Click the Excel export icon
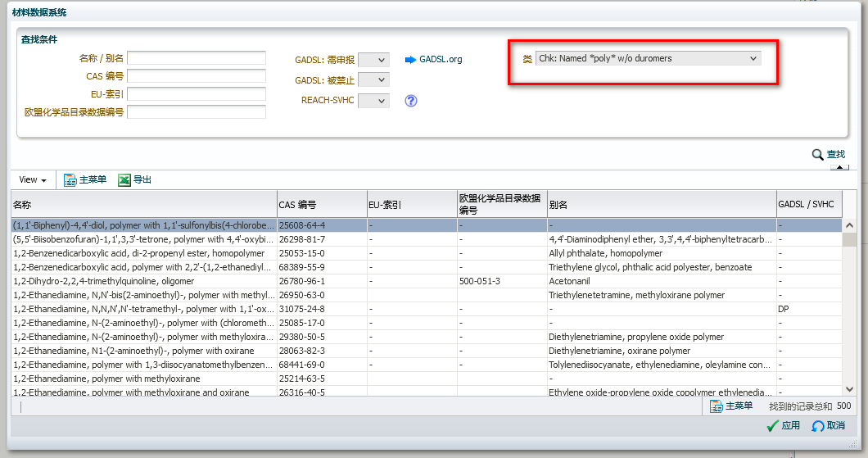The image size is (868, 458). point(124,180)
